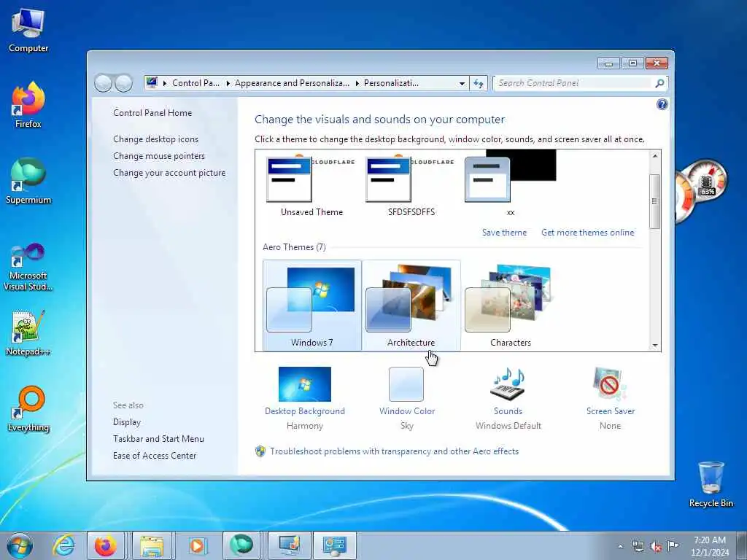
Task: Click the Personalization taskbar window button
Action: coord(289,545)
